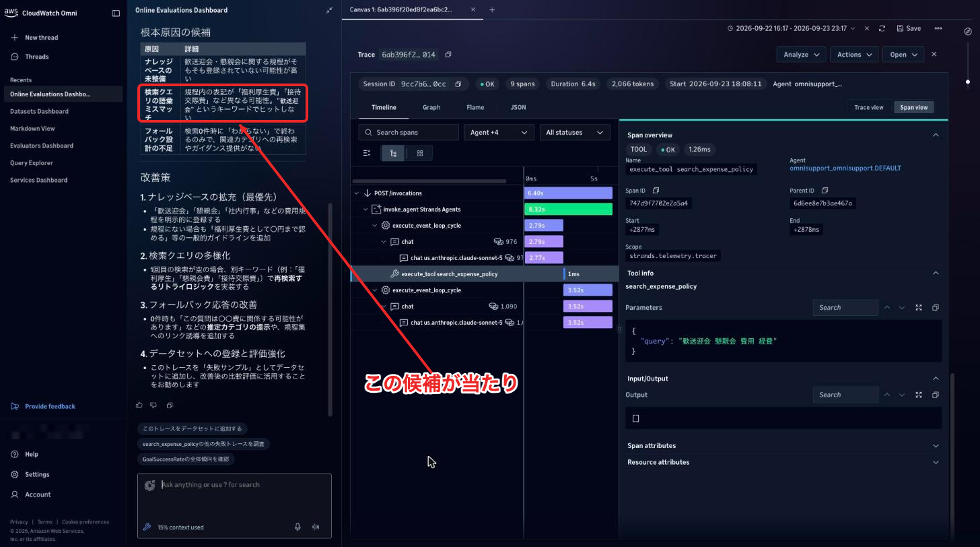Viewport: 980px width, 547px height.
Task: Switch to Span view
Action: click(914, 107)
